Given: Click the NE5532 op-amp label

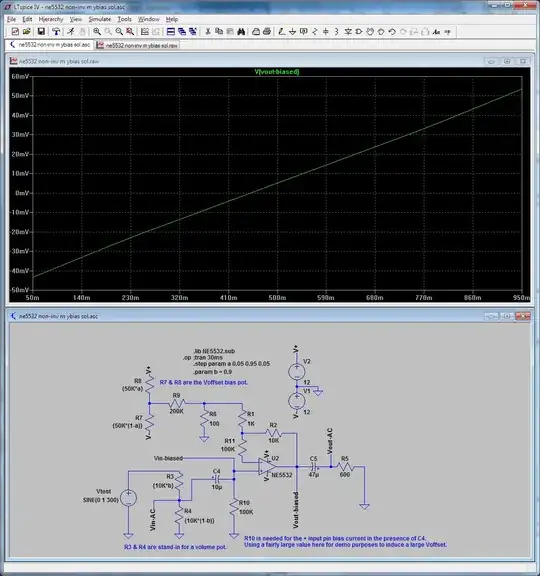Looking at the screenshot, I should pos(282,475).
